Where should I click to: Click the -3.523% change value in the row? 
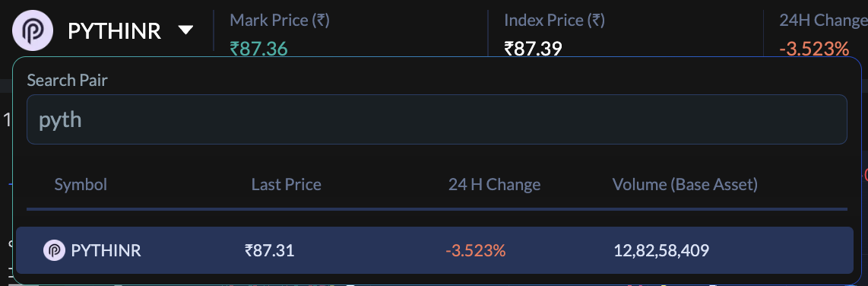pyautogui.click(x=476, y=250)
